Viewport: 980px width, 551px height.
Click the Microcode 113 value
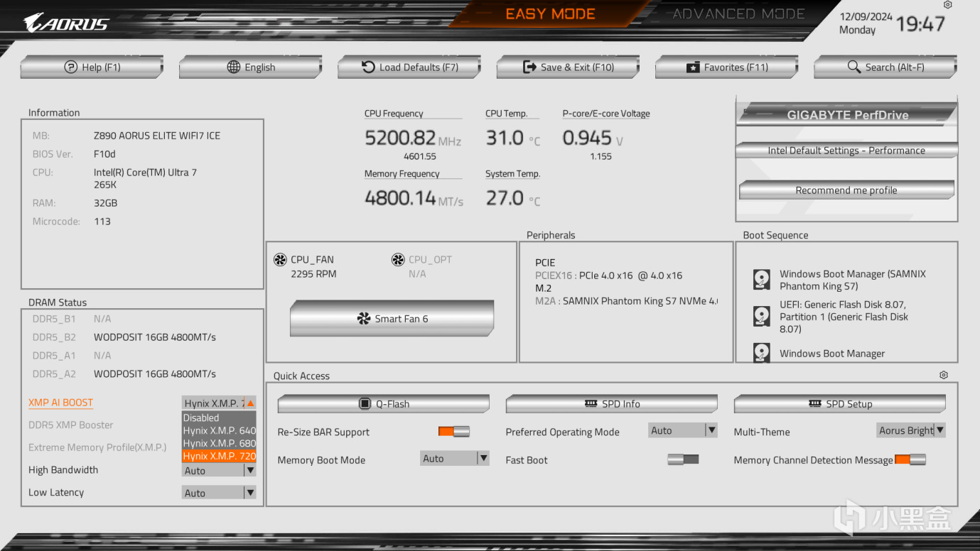tap(102, 222)
